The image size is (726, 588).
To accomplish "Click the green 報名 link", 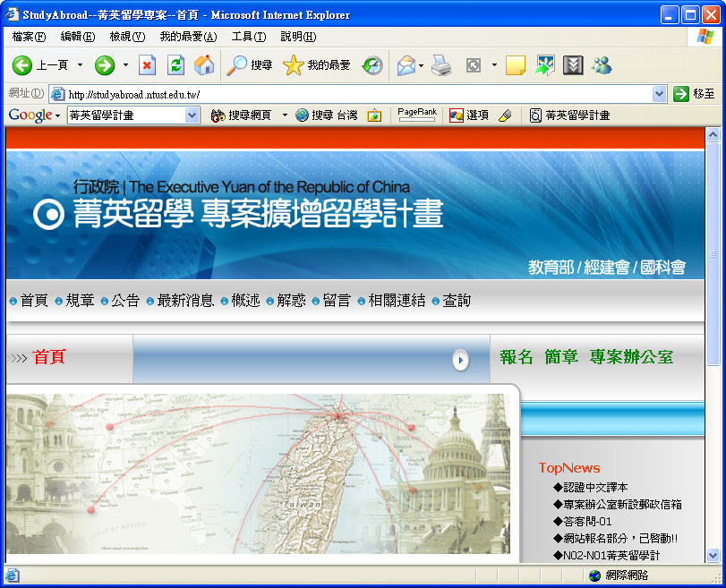I will [517, 357].
